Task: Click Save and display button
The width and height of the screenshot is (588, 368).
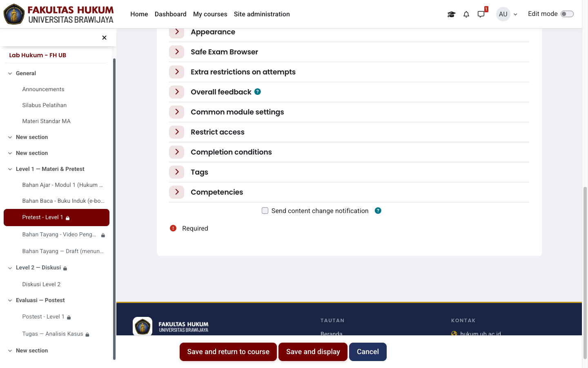Action: point(313,352)
